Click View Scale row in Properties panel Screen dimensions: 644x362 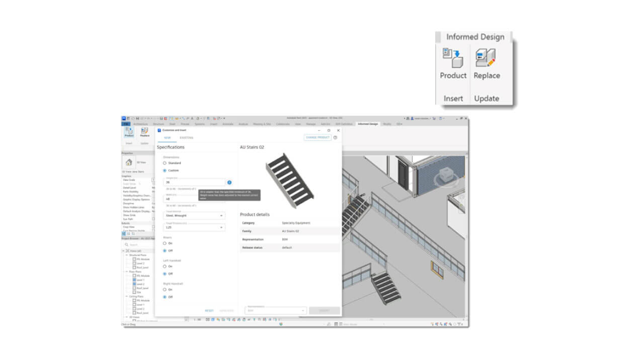click(138, 179)
